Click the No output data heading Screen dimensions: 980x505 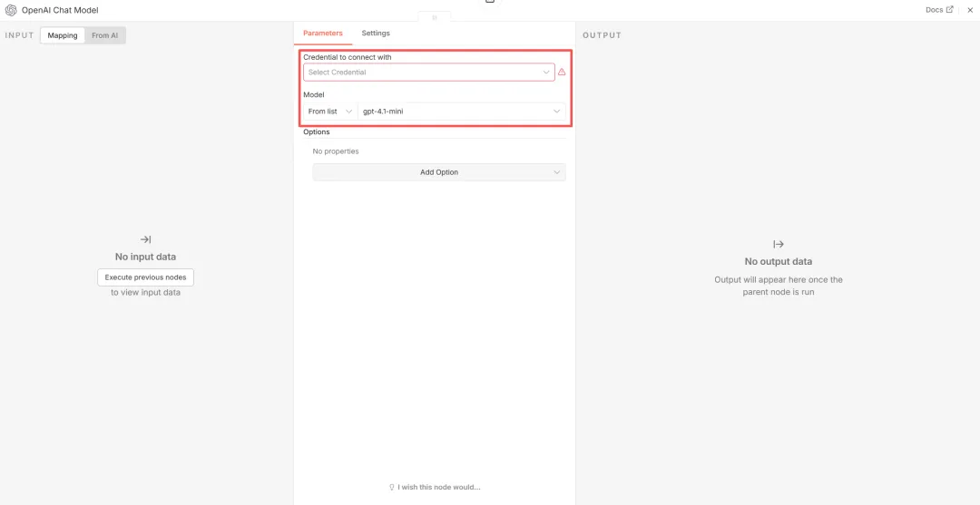(x=779, y=261)
